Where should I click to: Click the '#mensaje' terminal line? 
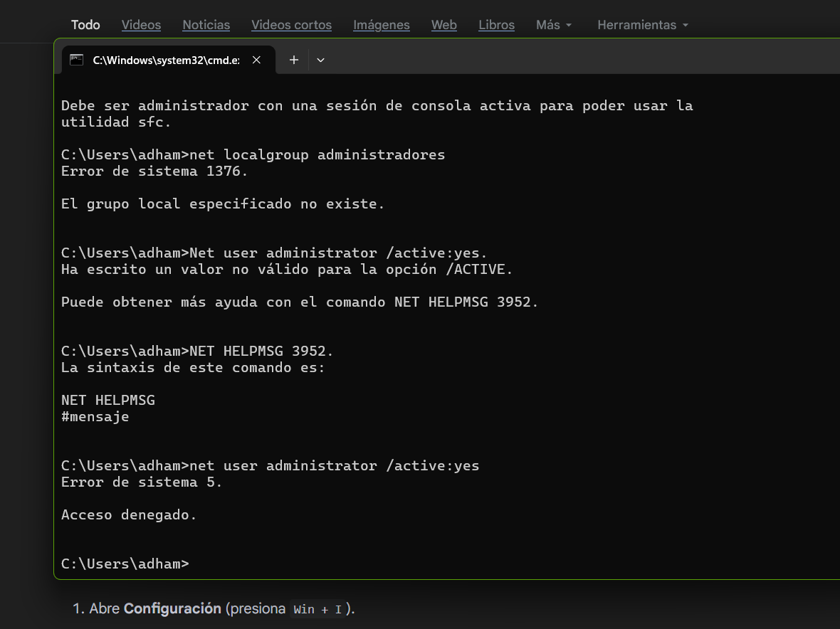click(95, 416)
